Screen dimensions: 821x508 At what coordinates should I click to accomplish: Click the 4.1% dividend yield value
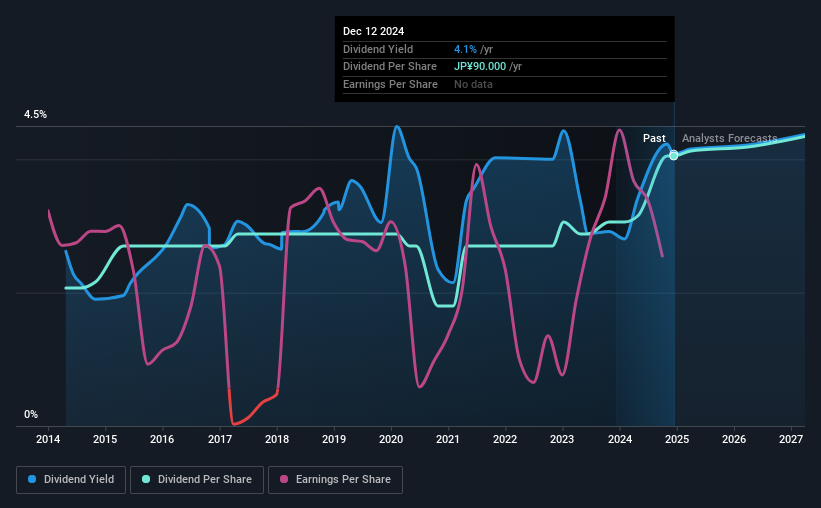(x=465, y=49)
